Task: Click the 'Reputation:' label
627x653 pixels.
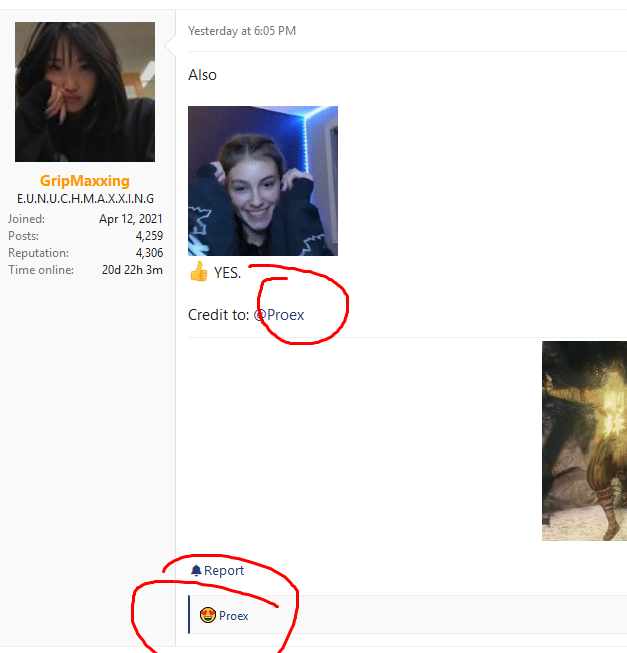Action: coord(38,253)
